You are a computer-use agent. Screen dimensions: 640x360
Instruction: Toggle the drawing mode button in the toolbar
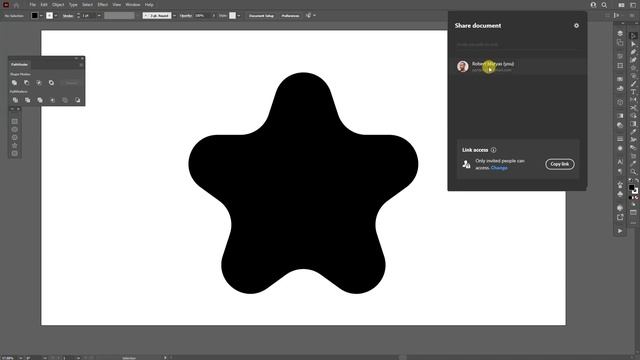(633, 205)
